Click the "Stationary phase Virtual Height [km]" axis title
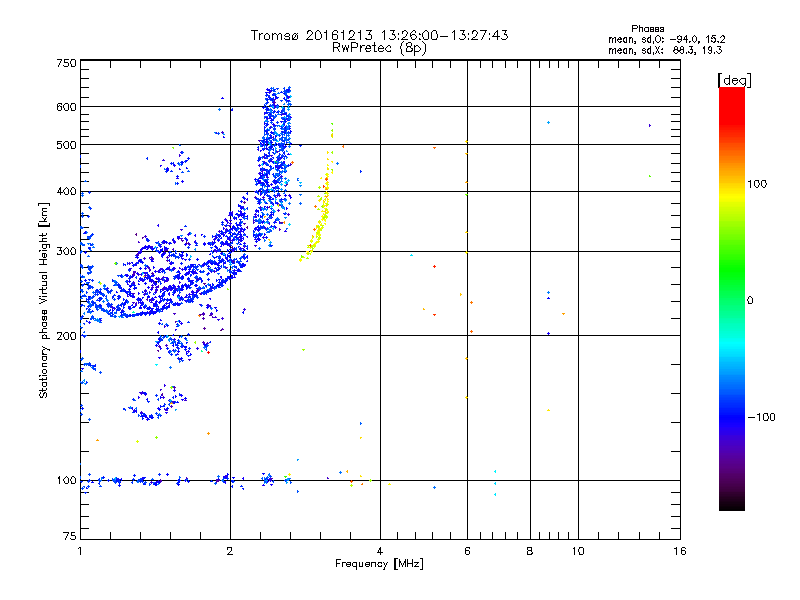Screen dimensions: 800x600 pos(44,300)
